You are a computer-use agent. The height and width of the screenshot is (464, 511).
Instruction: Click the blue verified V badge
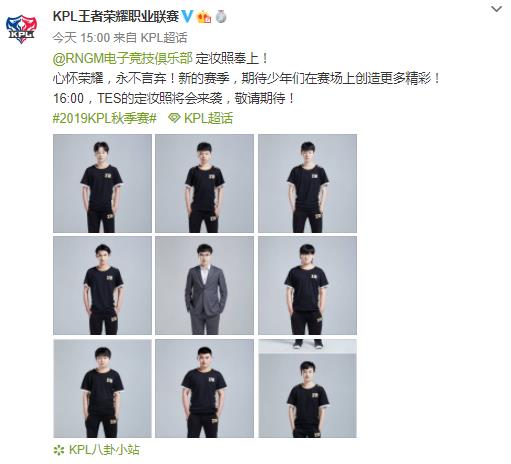point(187,16)
